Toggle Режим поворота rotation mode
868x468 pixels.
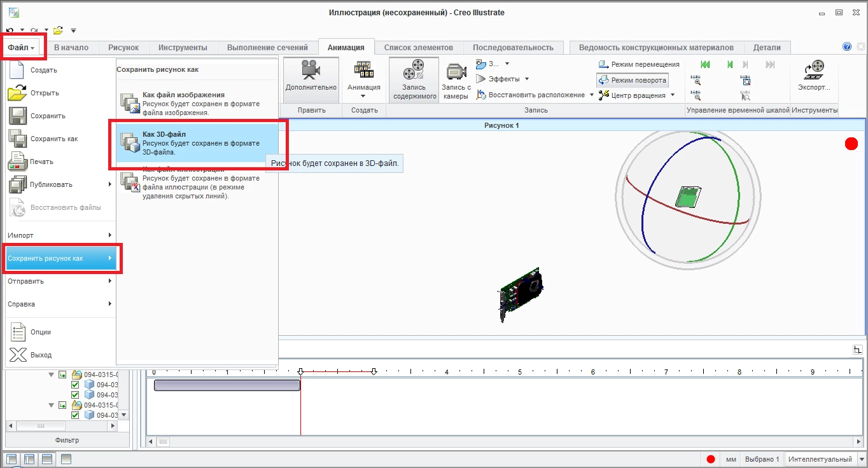pyautogui.click(x=632, y=80)
